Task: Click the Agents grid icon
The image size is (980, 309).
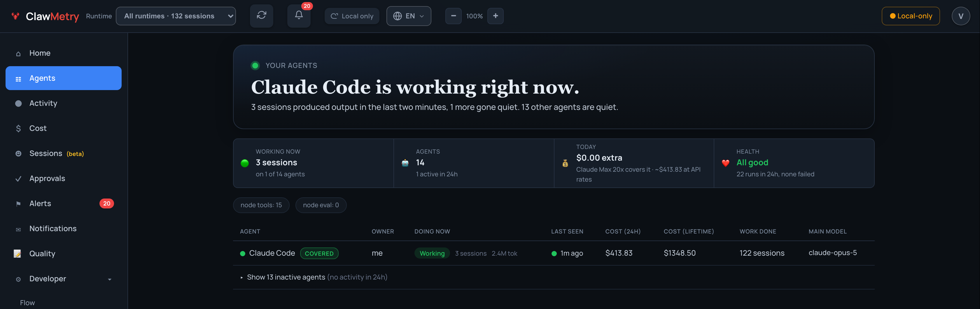Action: click(x=18, y=79)
